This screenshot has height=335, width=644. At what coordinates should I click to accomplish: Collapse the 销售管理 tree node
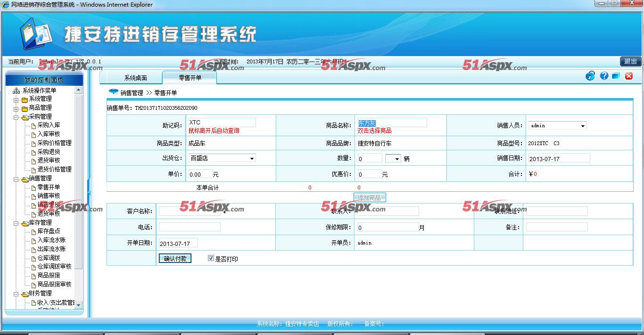pos(16,179)
